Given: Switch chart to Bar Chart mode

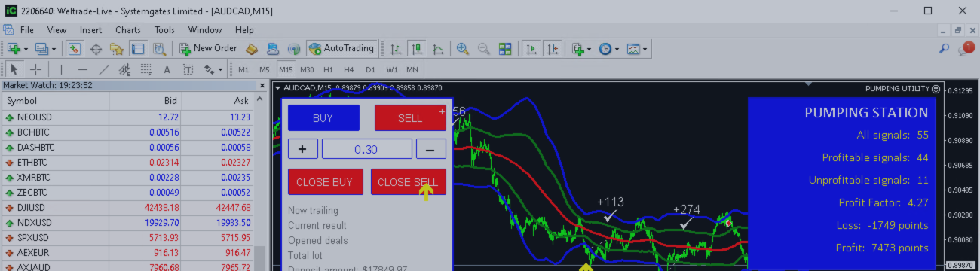Looking at the screenshot, I should (x=396, y=48).
